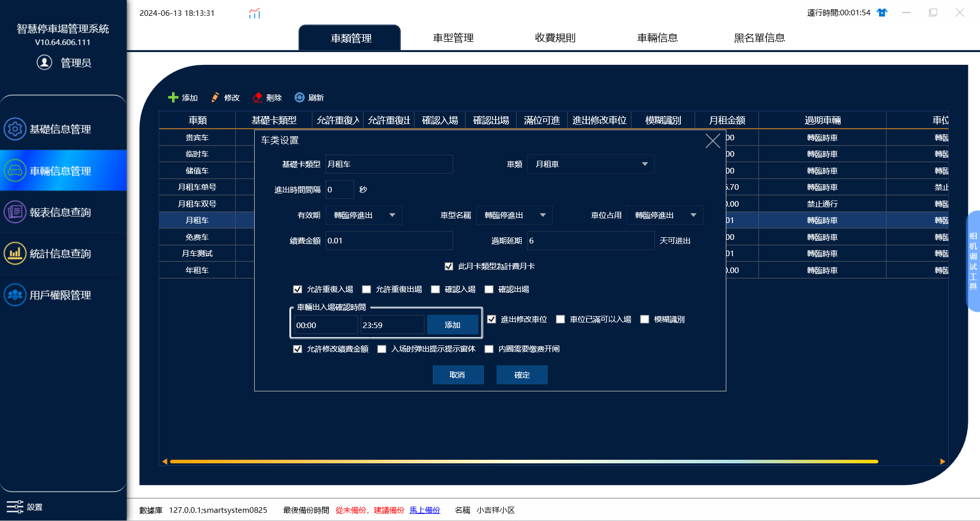This screenshot has height=521, width=980.
Task: Click the eraser 刪除 delete icon
Action: 257,97
